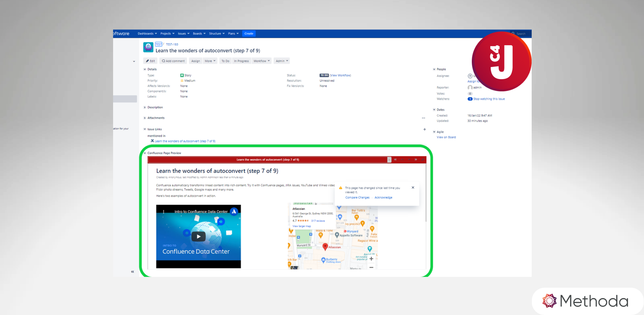Open the Structure menu
Viewport: 644px width, 315px height.
[217, 34]
